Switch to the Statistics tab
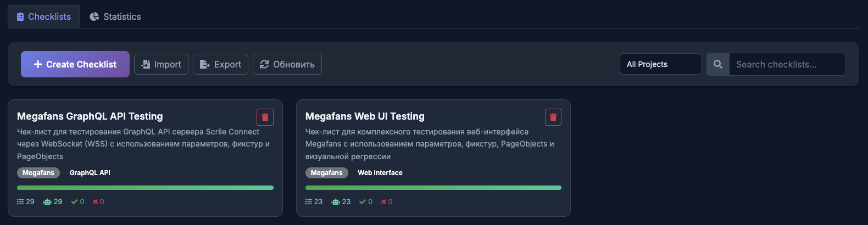This screenshot has width=868, height=225. pyautogui.click(x=115, y=16)
